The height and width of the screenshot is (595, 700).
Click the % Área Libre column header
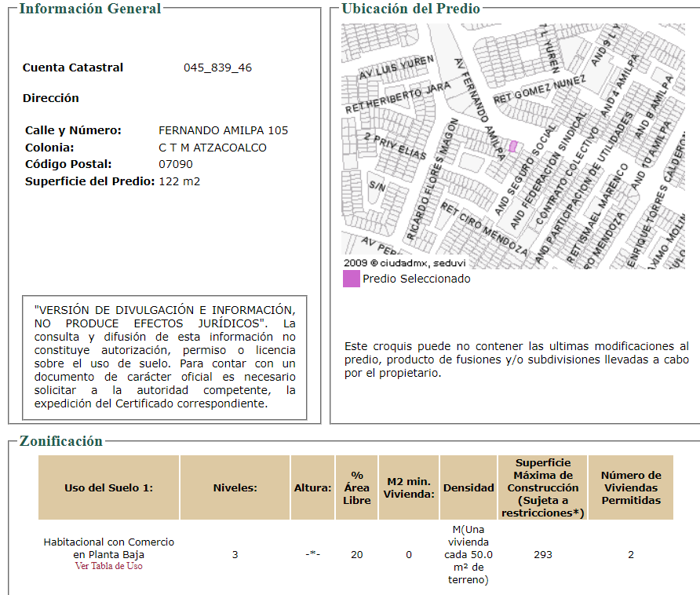point(357,487)
